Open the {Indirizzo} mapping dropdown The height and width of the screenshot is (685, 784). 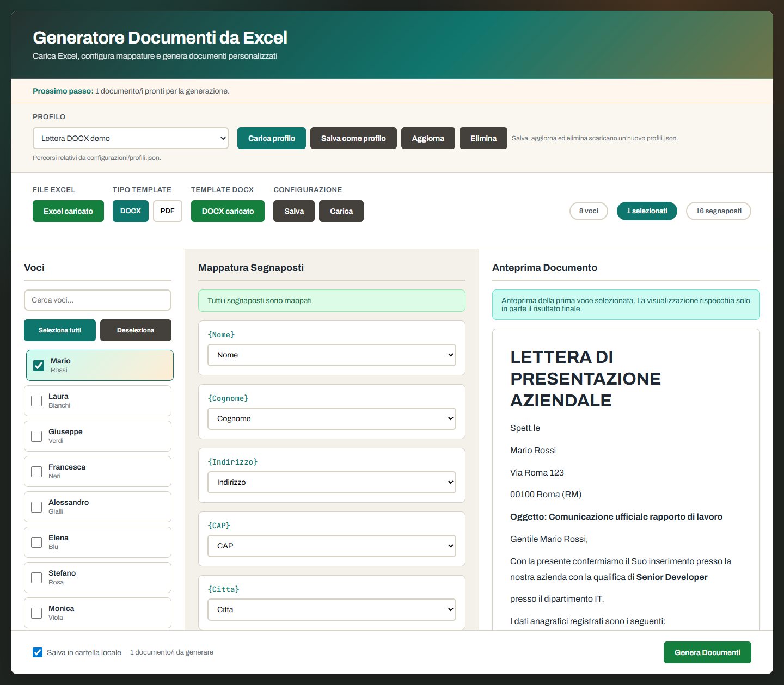332,482
